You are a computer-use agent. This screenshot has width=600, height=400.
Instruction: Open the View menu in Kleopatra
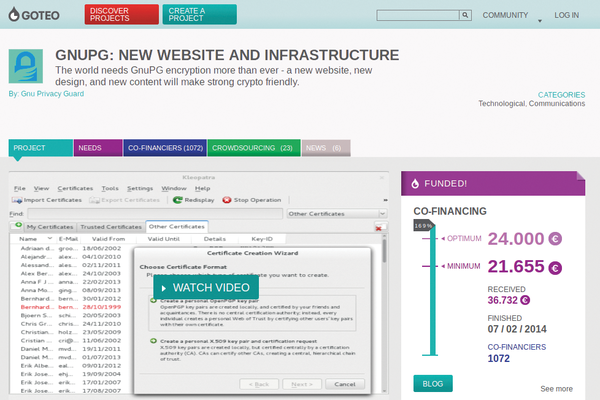pyautogui.click(x=41, y=188)
